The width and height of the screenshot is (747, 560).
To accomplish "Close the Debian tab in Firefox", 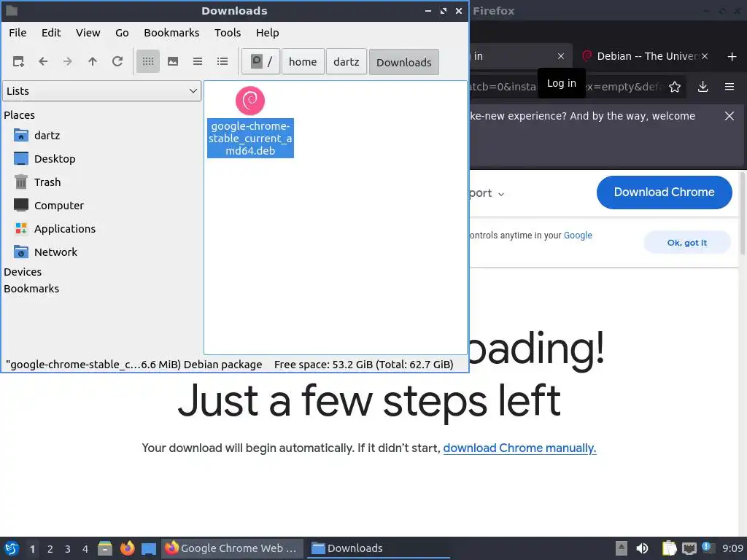I will point(705,56).
